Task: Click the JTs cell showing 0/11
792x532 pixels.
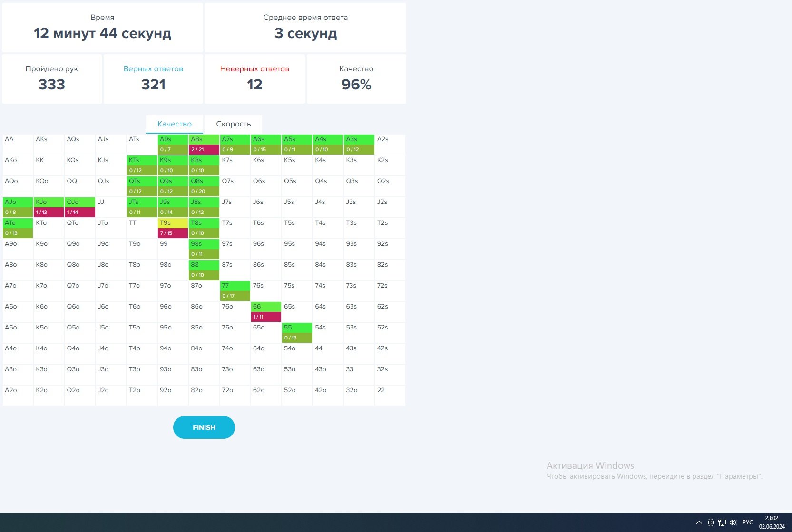Action: (x=142, y=207)
